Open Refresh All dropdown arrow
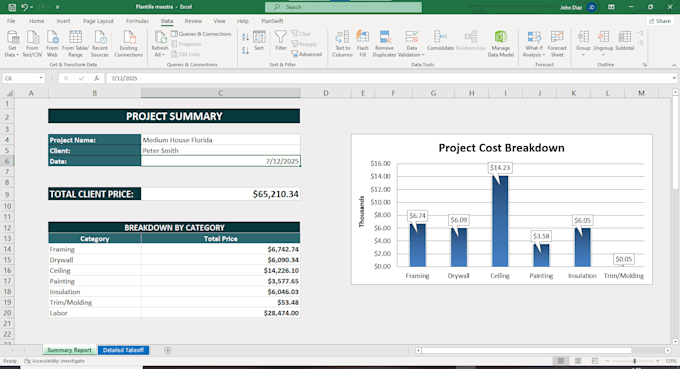 point(163,55)
